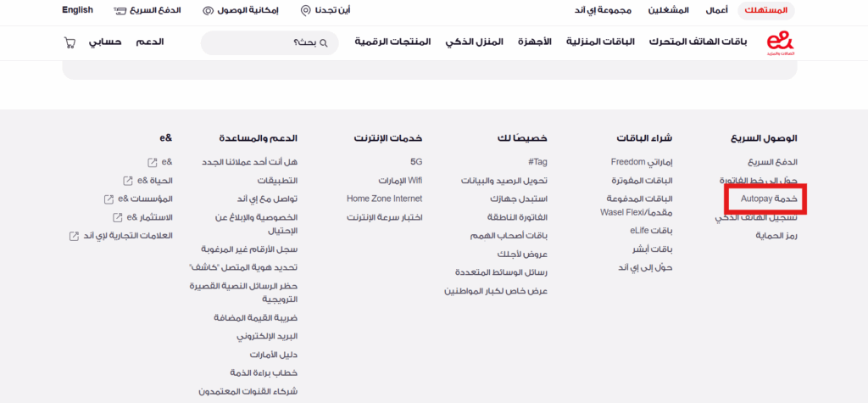Viewport: 868px width, 403px height.
Task: Open #Tag link
Action: pyautogui.click(x=537, y=162)
